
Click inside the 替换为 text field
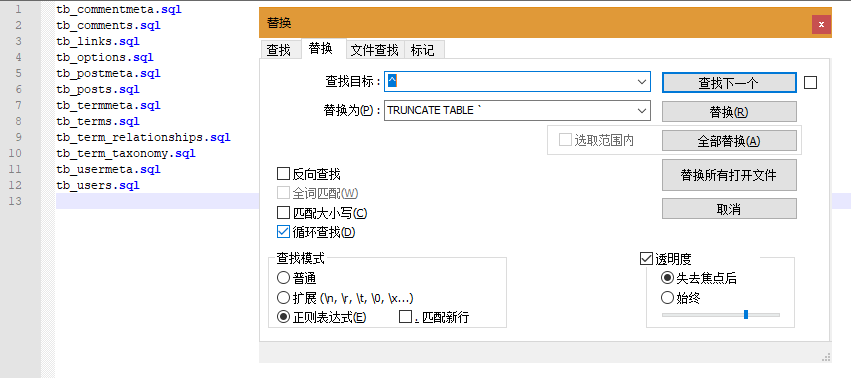click(x=510, y=110)
